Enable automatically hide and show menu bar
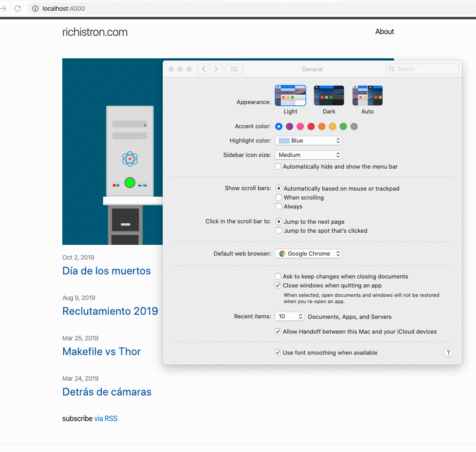 point(278,166)
